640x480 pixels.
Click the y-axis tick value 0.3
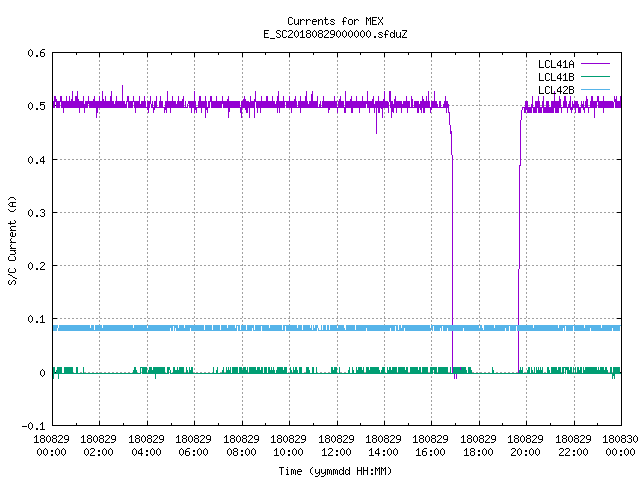(36, 213)
